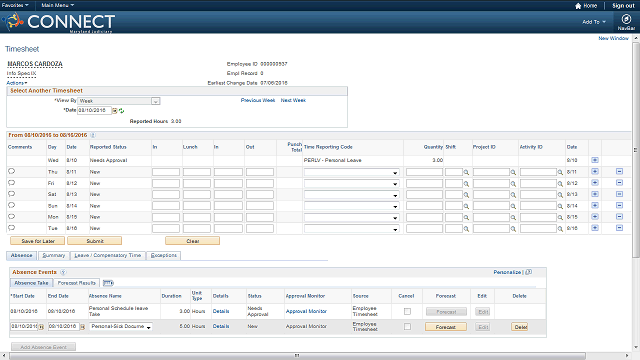Open the Main Menu dropdown
640x360 pixels.
(58, 5)
